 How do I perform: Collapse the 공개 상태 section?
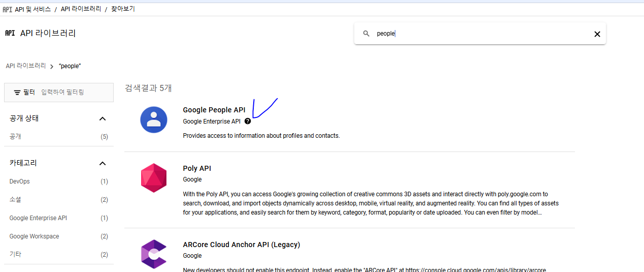pos(103,118)
